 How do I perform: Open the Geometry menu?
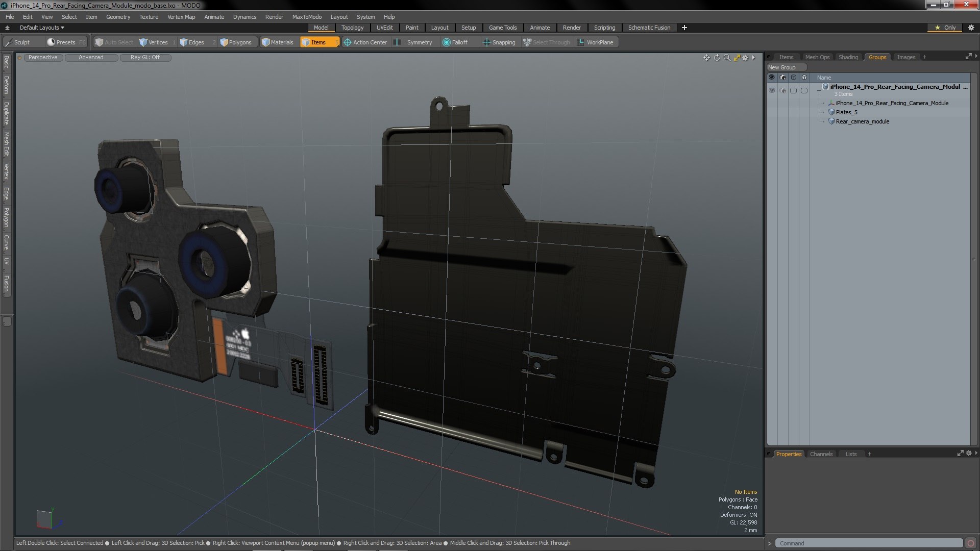(118, 17)
